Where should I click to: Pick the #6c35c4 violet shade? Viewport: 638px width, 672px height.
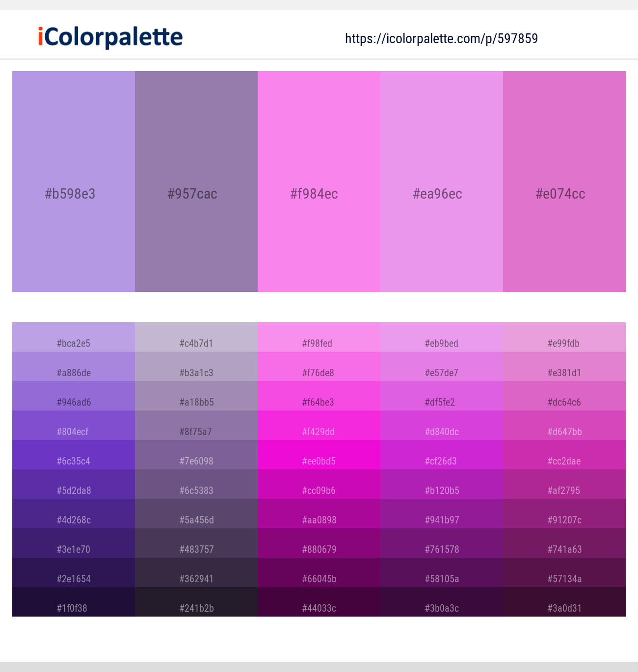pos(74,455)
